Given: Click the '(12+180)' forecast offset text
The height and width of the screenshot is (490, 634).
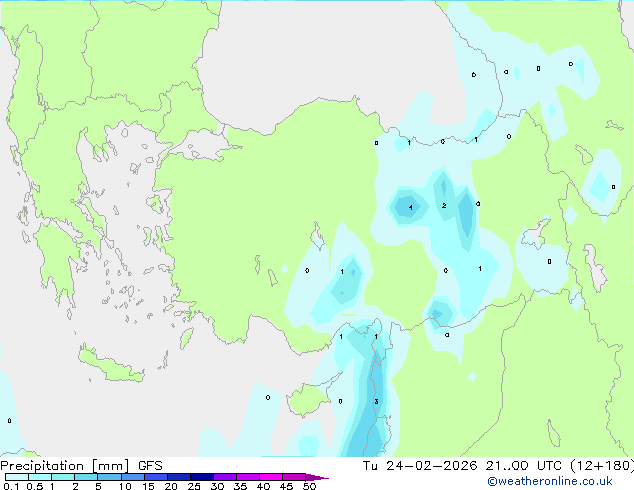Looking at the screenshot, I should (602, 466).
